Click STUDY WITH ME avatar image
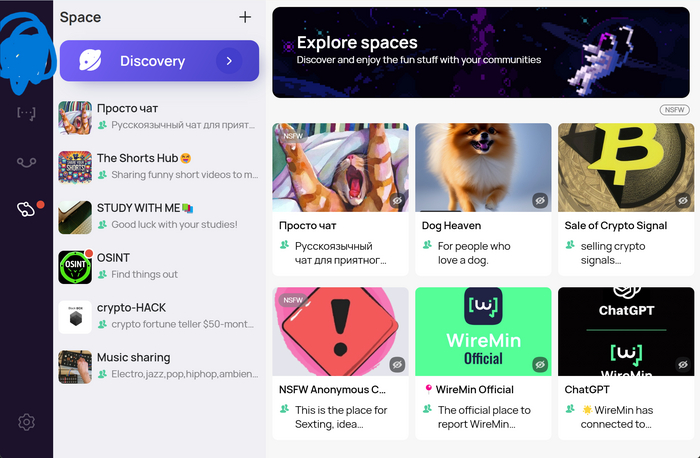Viewport: 700px width, 458px height. point(75,217)
